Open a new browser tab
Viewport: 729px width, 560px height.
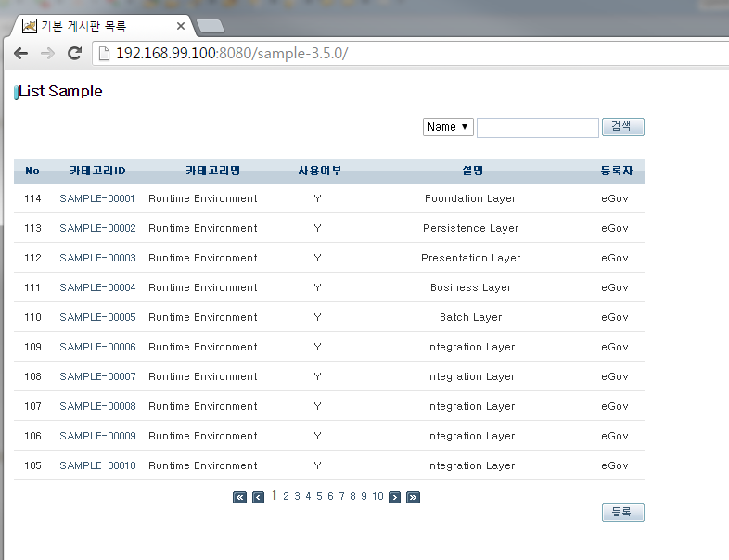[x=211, y=26]
